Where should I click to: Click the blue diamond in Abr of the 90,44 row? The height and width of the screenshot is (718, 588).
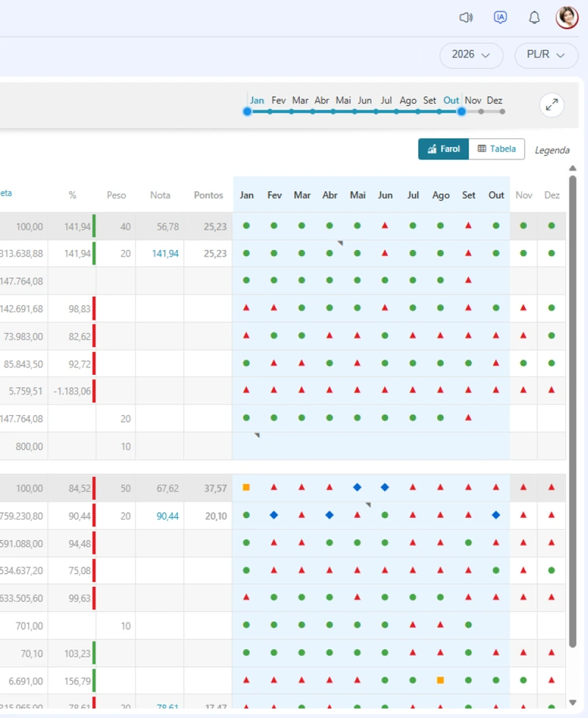click(x=329, y=515)
